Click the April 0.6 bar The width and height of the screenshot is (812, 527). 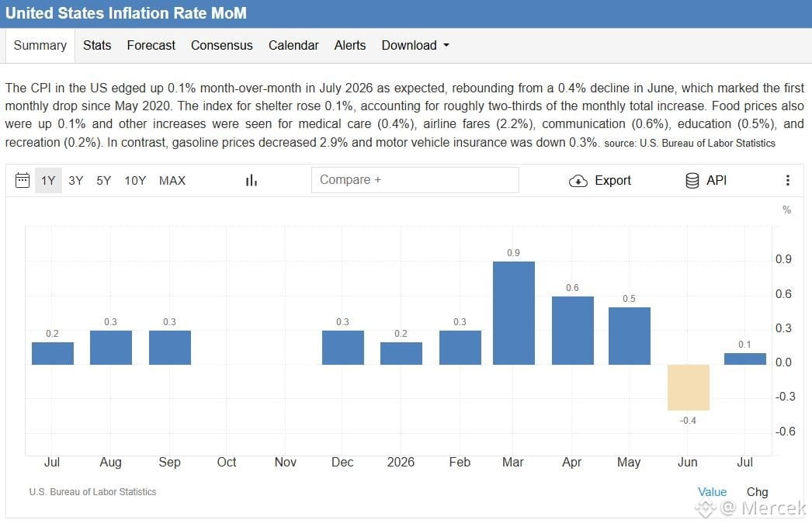[x=573, y=331]
